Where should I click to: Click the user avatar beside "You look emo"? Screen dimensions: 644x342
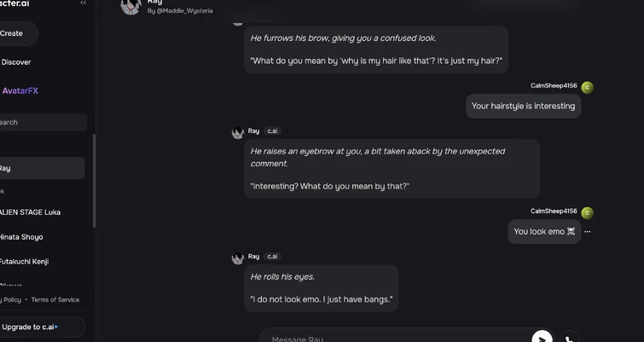587,212
